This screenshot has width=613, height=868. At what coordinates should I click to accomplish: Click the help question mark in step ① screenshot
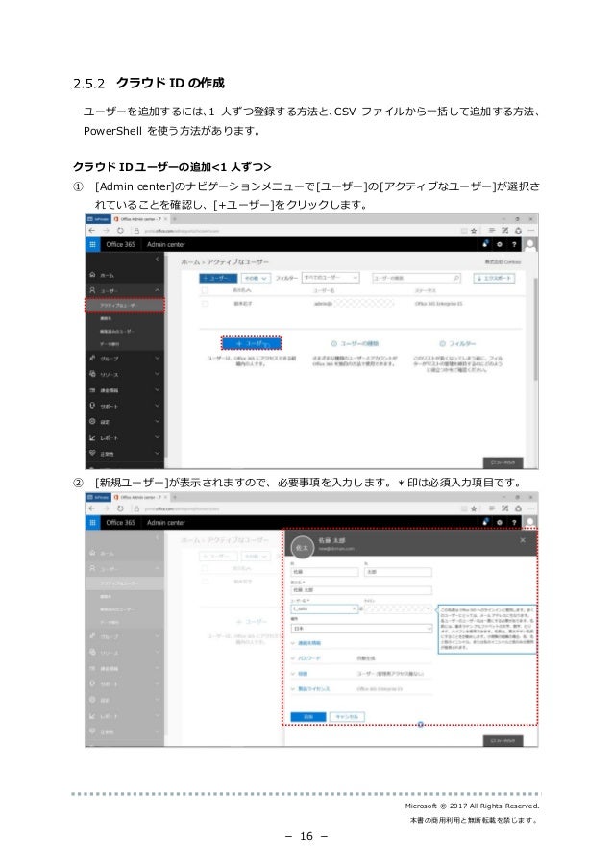(x=514, y=244)
